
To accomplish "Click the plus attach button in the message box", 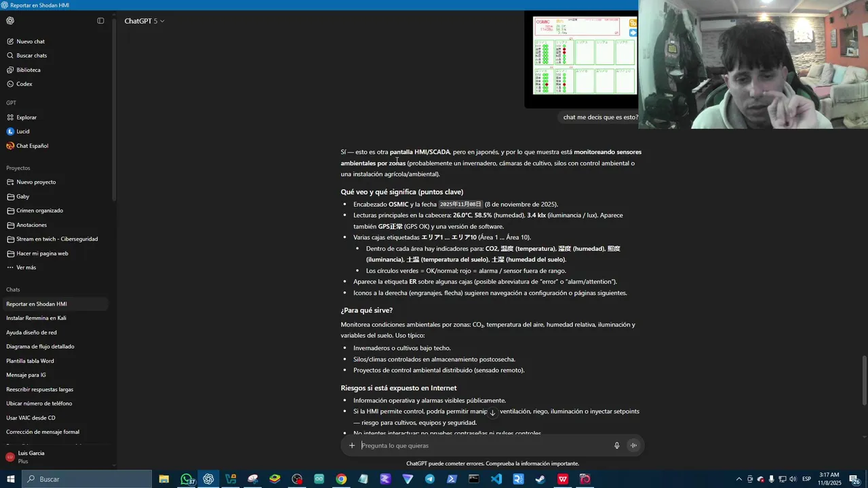I will click(x=352, y=445).
